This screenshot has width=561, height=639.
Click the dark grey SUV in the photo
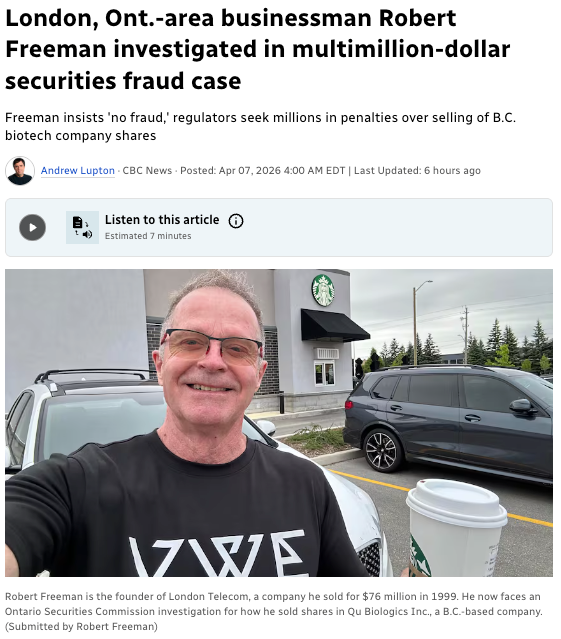click(x=448, y=422)
